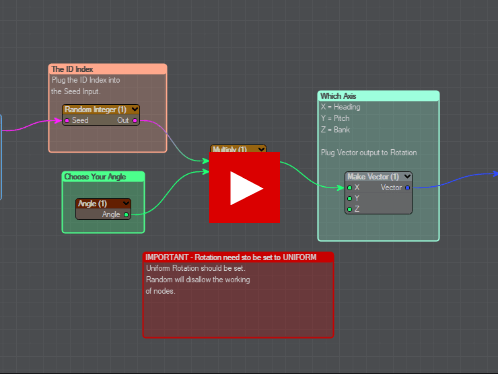Expand the Random Integer (1) node dropdown arrow
The height and width of the screenshot is (374, 498).
[x=135, y=109]
